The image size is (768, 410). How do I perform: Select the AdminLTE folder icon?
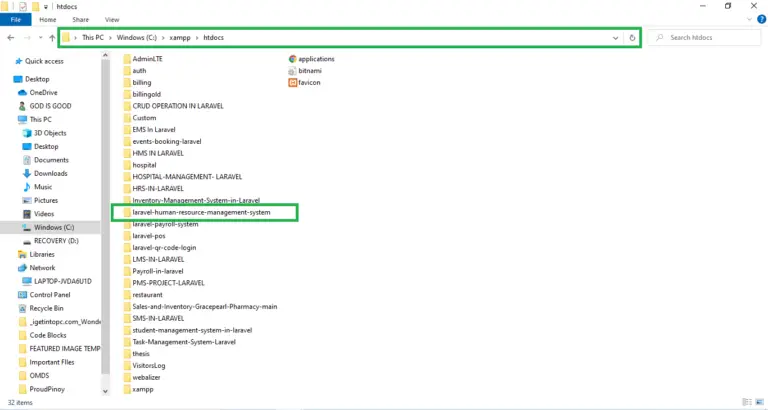coord(127,59)
